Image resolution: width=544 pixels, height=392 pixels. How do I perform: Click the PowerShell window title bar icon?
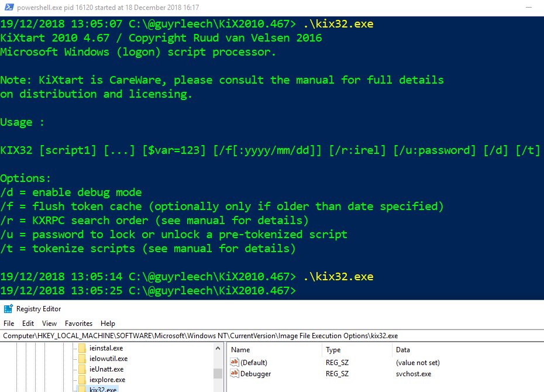click(x=9, y=8)
